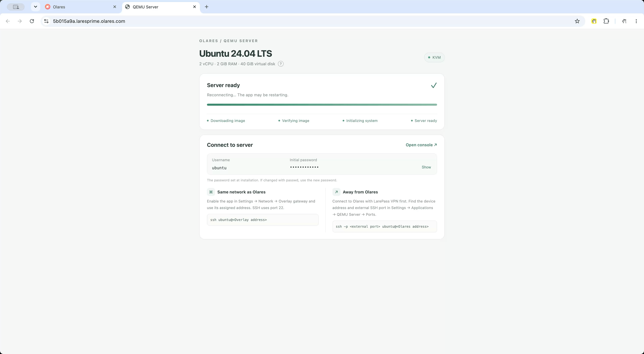Close the QEMU Server tab
Screen dimensions: 644x354
tap(195, 7)
